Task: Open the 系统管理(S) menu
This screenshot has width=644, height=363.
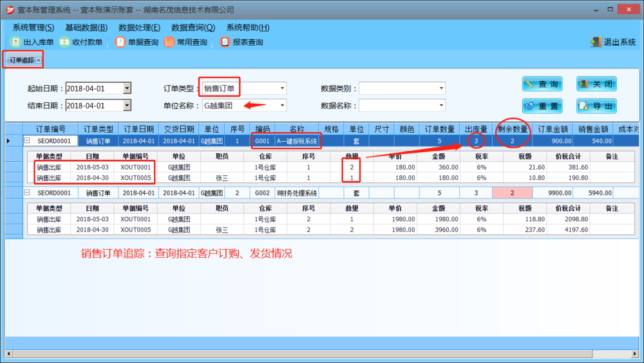Action: [x=33, y=28]
